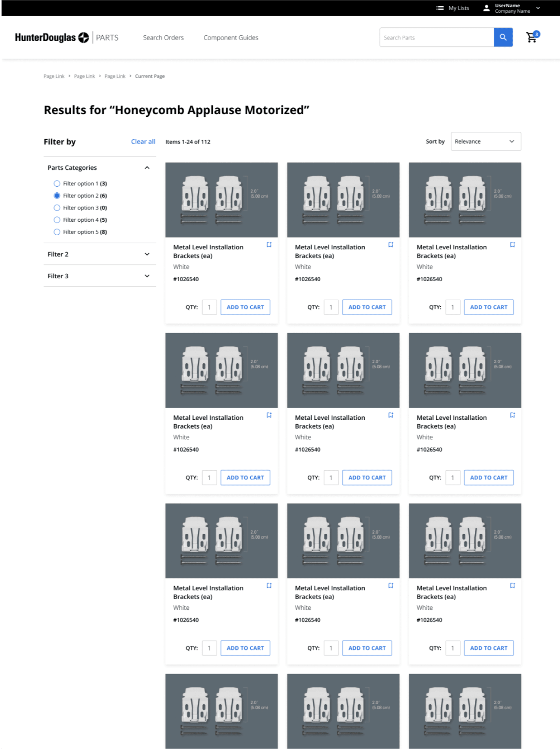Click the Clear all filters link

(x=143, y=142)
